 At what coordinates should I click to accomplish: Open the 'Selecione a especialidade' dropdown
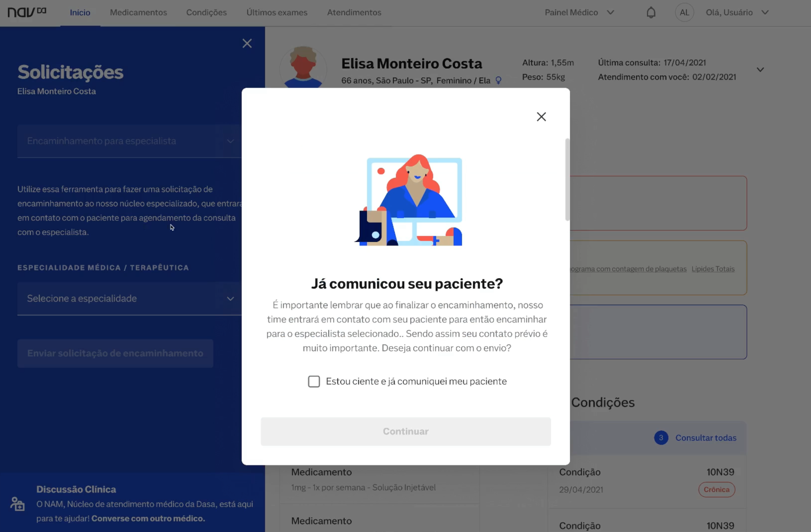coord(129,298)
